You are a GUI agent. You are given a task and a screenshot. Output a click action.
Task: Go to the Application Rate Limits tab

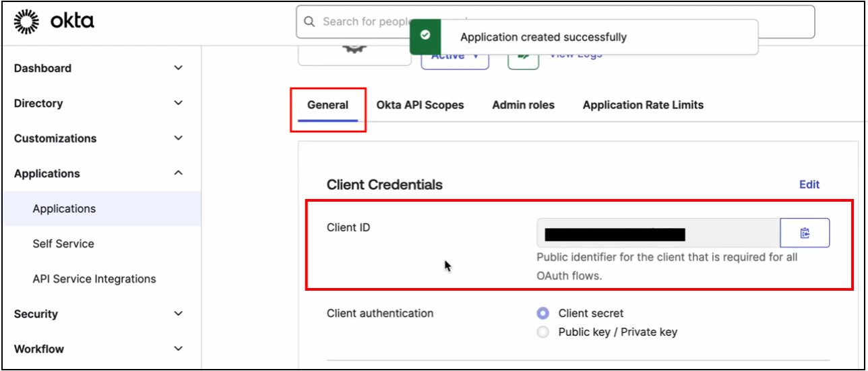click(643, 105)
